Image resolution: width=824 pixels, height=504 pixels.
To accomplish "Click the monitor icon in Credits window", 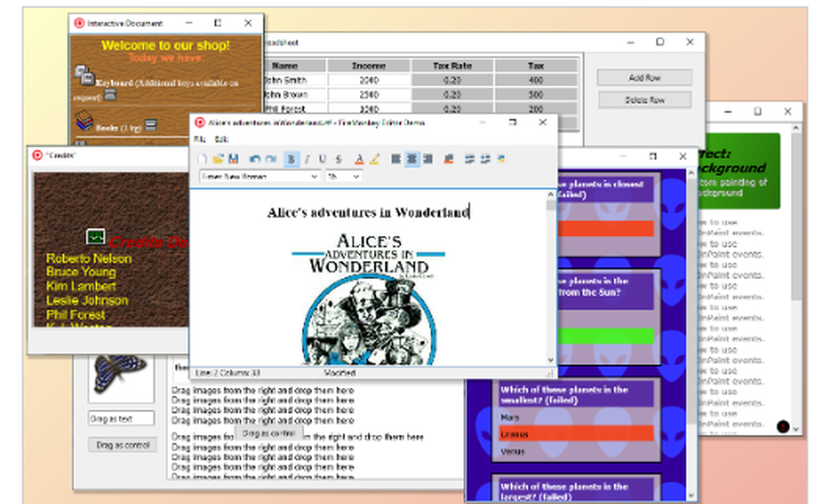I will (x=96, y=237).
